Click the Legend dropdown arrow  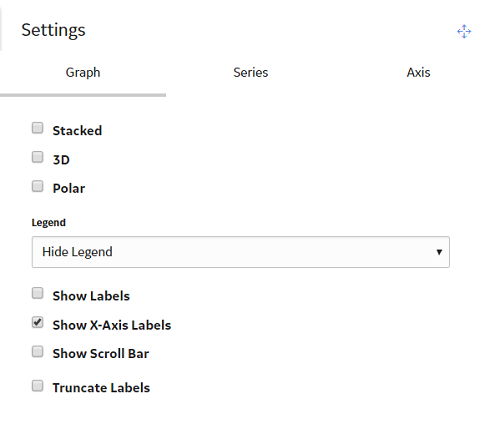pyautogui.click(x=439, y=252)
